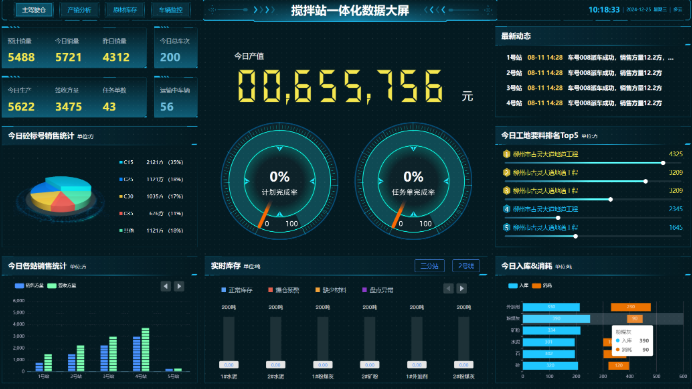Go to previous page of 今日各站销售统计 chart
The image size is (692, 389).
[165, 287]
